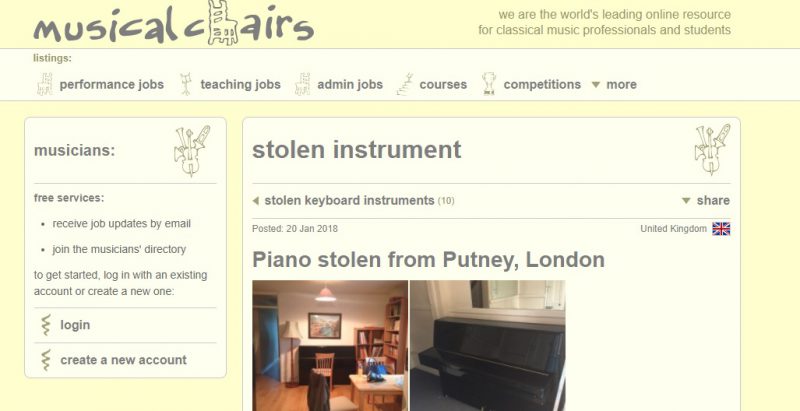The width and height of the screenshot is (800, 411).
Task: Open the competitions listing
Action: pyautogui.click(x=542, y=85)
